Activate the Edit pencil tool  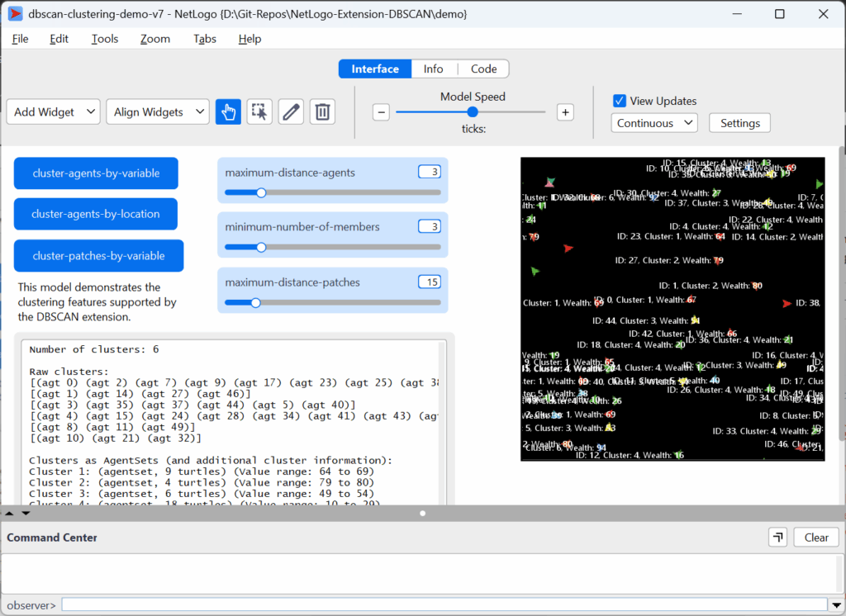tap(291, 112)
